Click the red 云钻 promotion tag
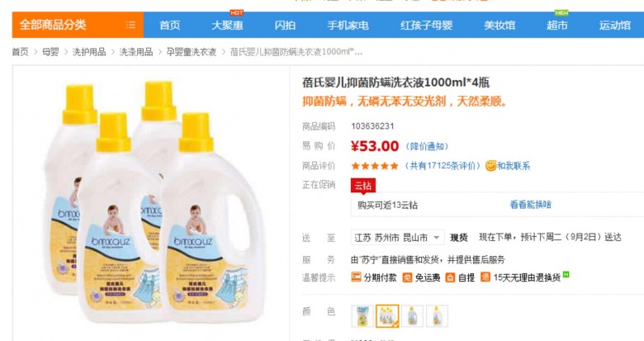 click(x=363, y=185)
